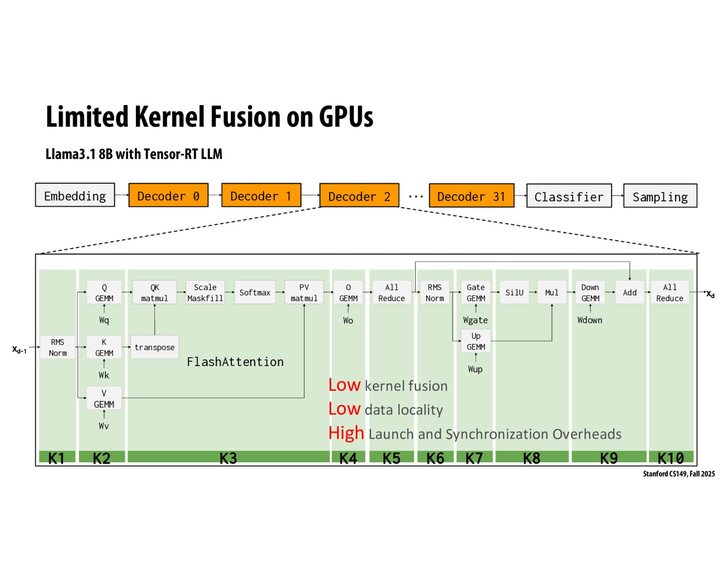728x563 pixels.
Task: Click the All Reduce block in K5
Action: click(391, 292)
